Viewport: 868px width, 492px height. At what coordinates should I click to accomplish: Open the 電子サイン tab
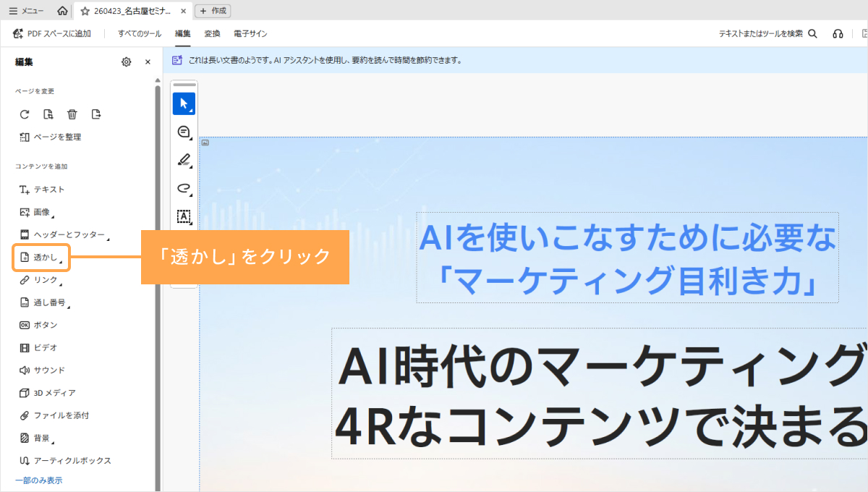tap(250, 33)
